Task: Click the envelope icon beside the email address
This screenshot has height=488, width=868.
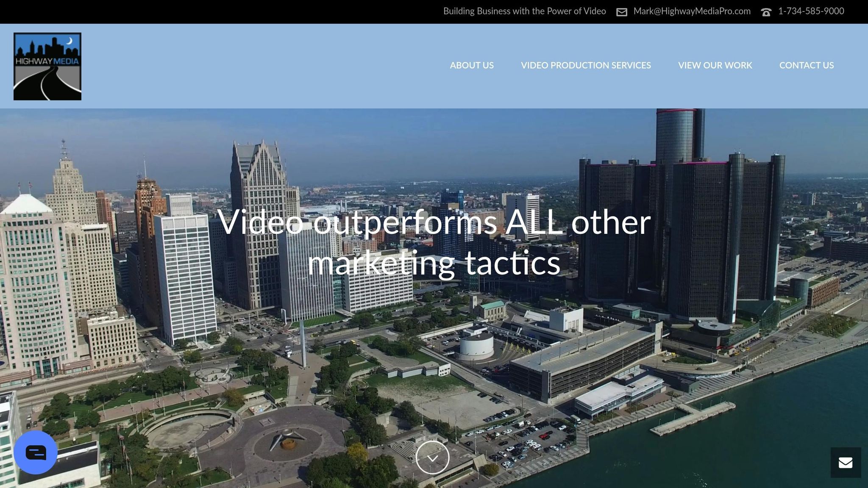Action: (x=621, y=12)
